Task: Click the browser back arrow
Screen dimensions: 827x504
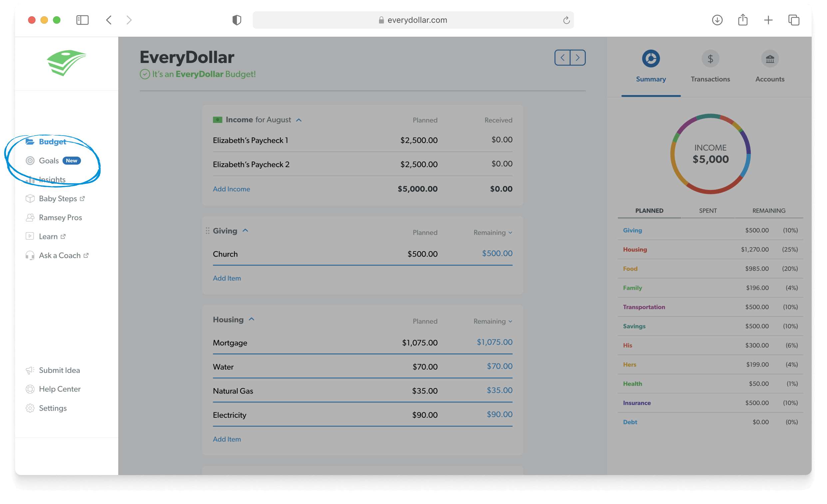Action: [109, 20]
